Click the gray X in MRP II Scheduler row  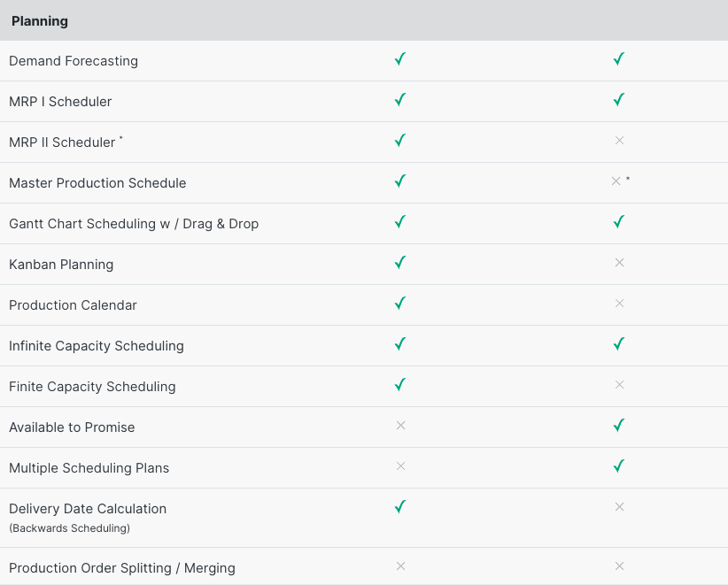(619, 141)
